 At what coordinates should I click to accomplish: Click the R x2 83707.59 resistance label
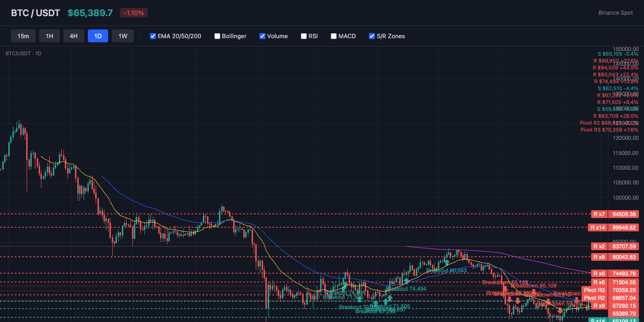pos(615,246)
